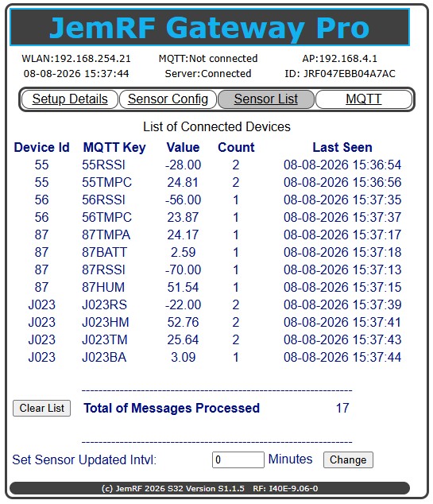Switch to the MQTT tab
The width and height of the screenshot is (433, 504).
(364, 99)
